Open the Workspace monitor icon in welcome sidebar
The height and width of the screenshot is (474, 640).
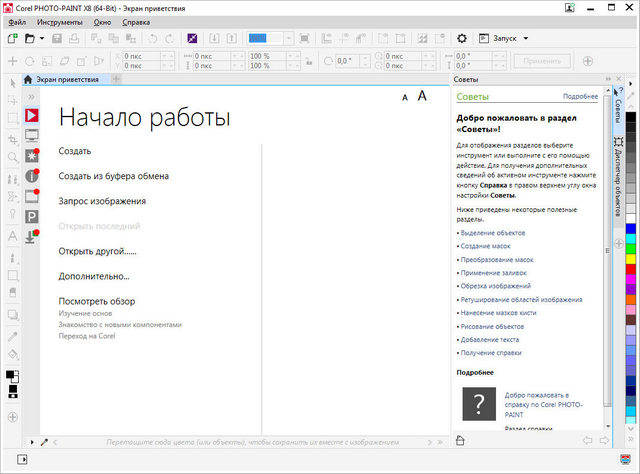31,135
